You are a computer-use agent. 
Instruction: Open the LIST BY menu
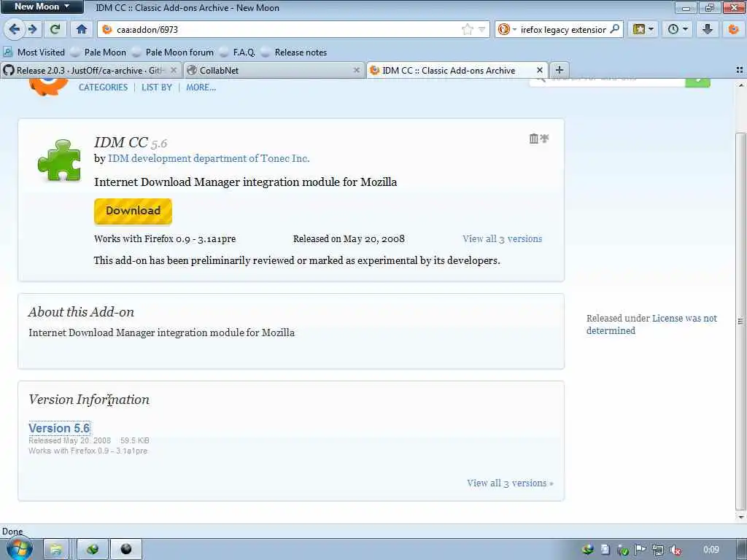(157, 87)
